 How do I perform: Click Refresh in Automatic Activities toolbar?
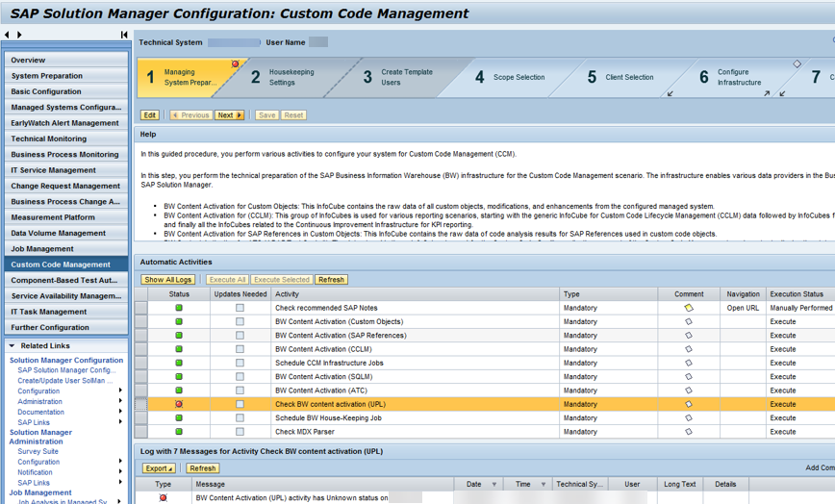(x=331, y=279)
